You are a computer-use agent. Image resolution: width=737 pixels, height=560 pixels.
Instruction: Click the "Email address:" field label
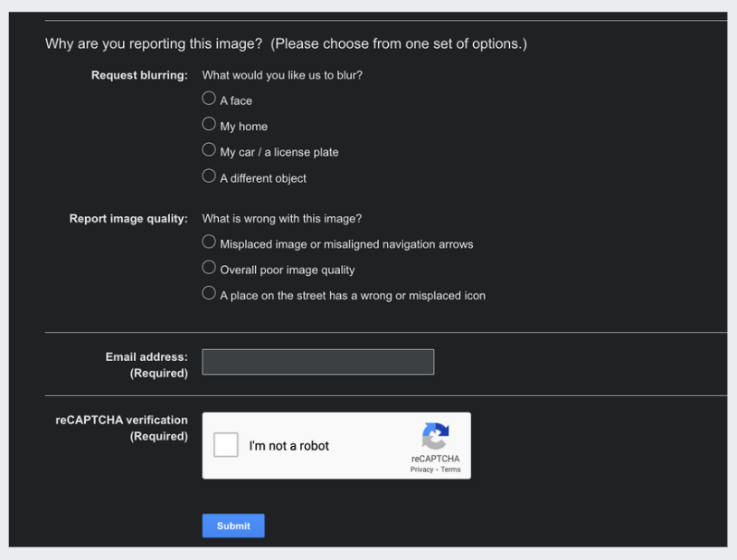[146, 357]
